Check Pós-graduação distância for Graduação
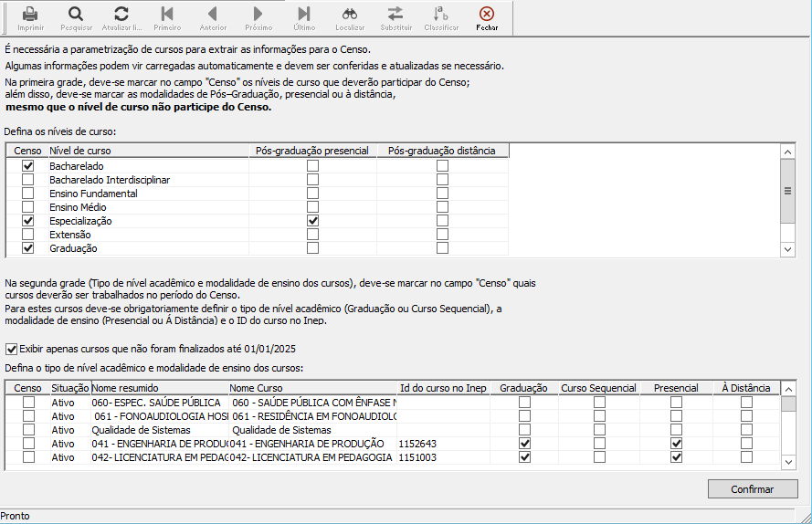 (442, 248)
